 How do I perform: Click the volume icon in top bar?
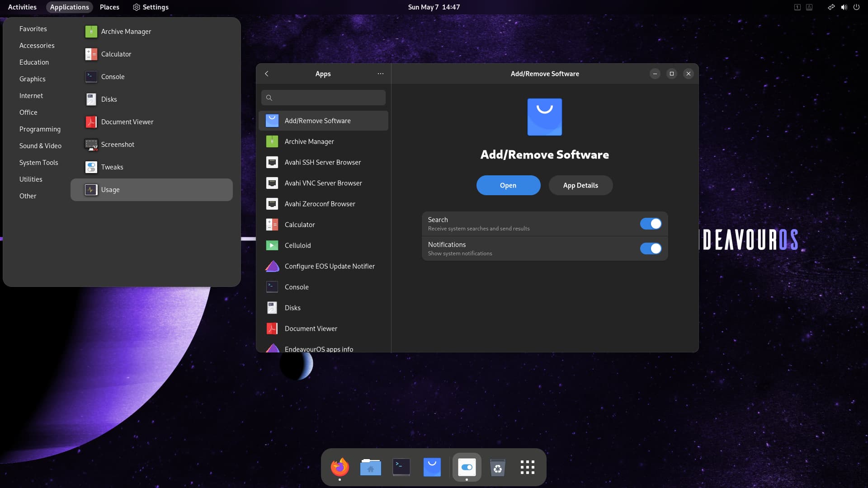pyautogui.click(x=844, y=7)
